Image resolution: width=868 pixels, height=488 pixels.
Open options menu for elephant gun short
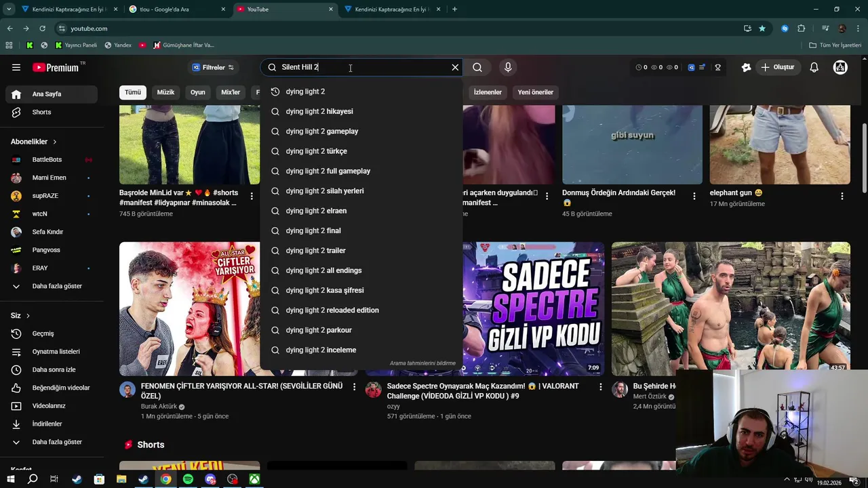842,196
